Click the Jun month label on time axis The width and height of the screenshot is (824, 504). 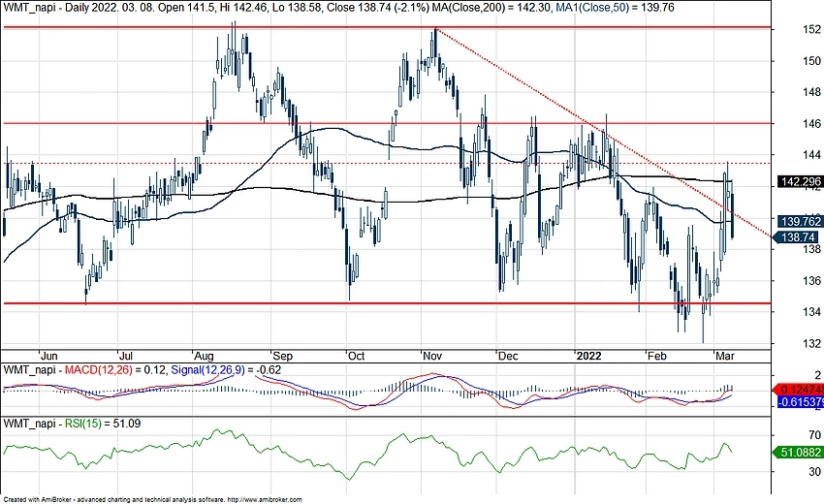[48, 356]
